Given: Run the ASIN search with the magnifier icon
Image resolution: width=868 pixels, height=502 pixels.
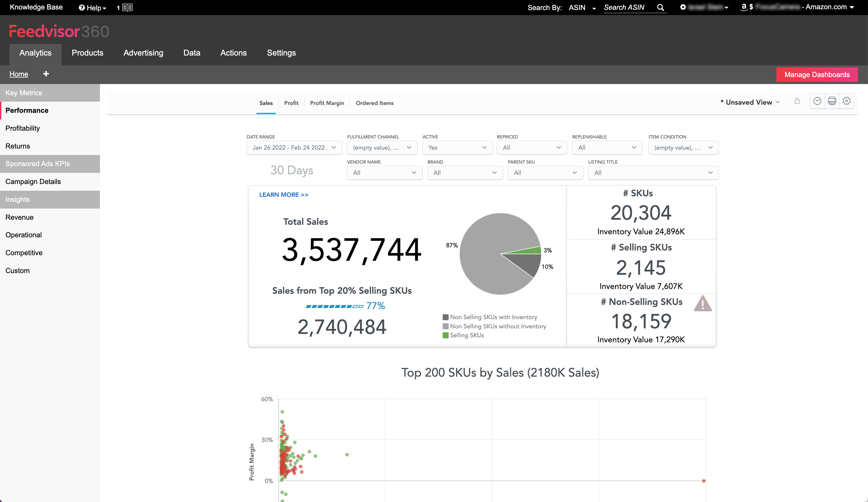Looking at the screenshot, I should (x=660, y=7).
